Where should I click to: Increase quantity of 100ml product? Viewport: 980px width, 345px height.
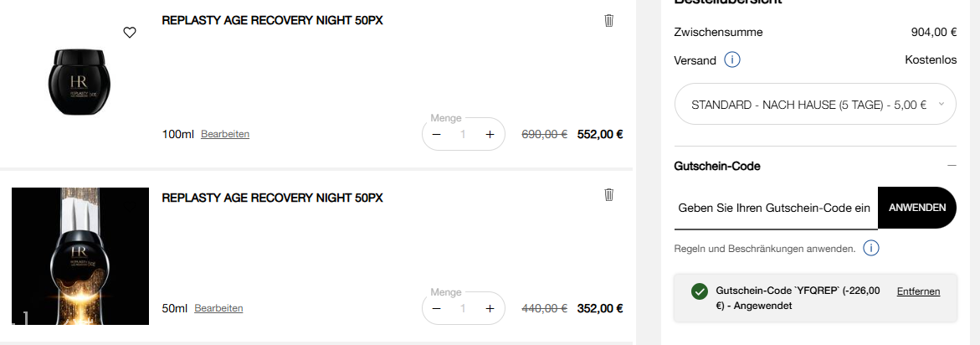point(490,134)
